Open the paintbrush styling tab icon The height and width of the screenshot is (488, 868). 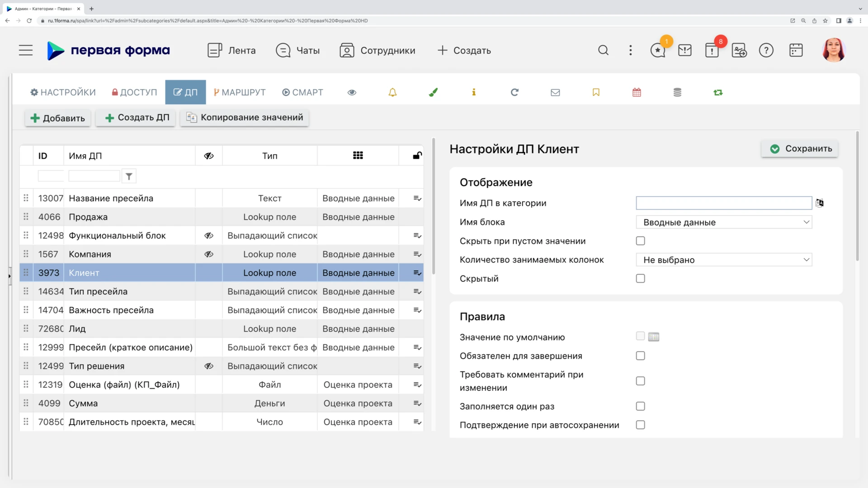[x=433, y=92]
